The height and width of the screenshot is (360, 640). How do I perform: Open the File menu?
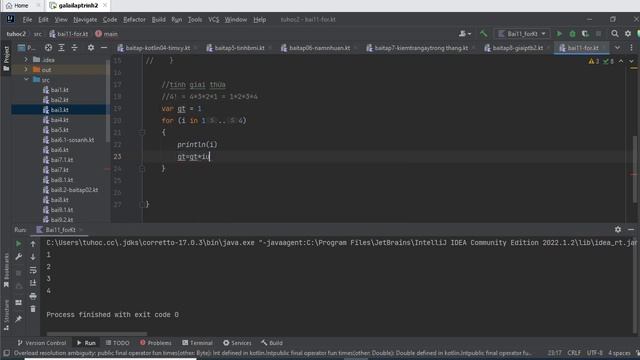tap(27, 19)
